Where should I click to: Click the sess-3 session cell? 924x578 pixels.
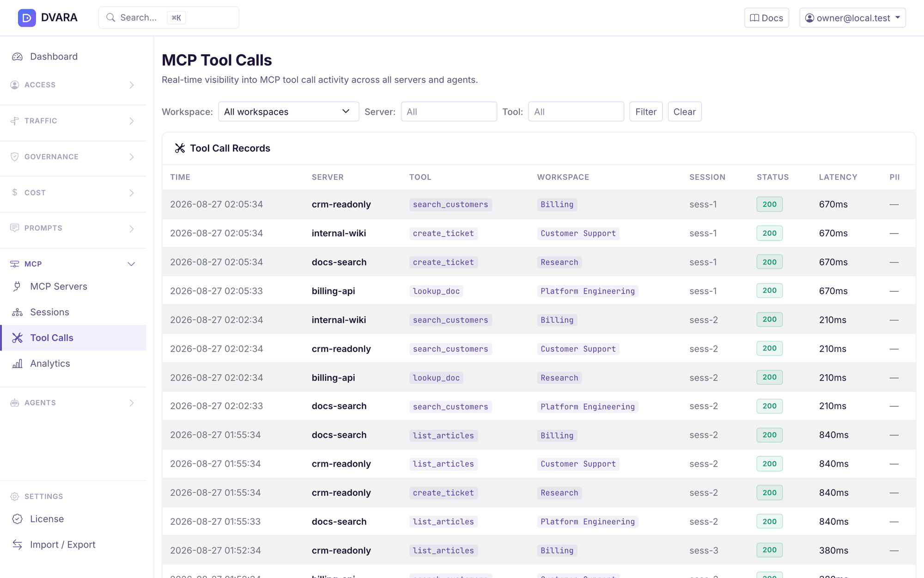click(704, 550)
